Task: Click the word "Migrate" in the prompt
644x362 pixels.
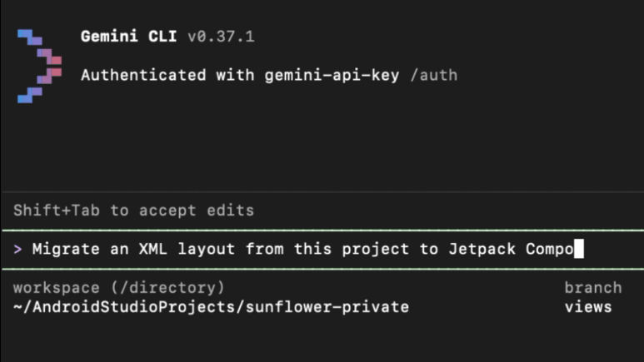Action: tap(65, 249)
